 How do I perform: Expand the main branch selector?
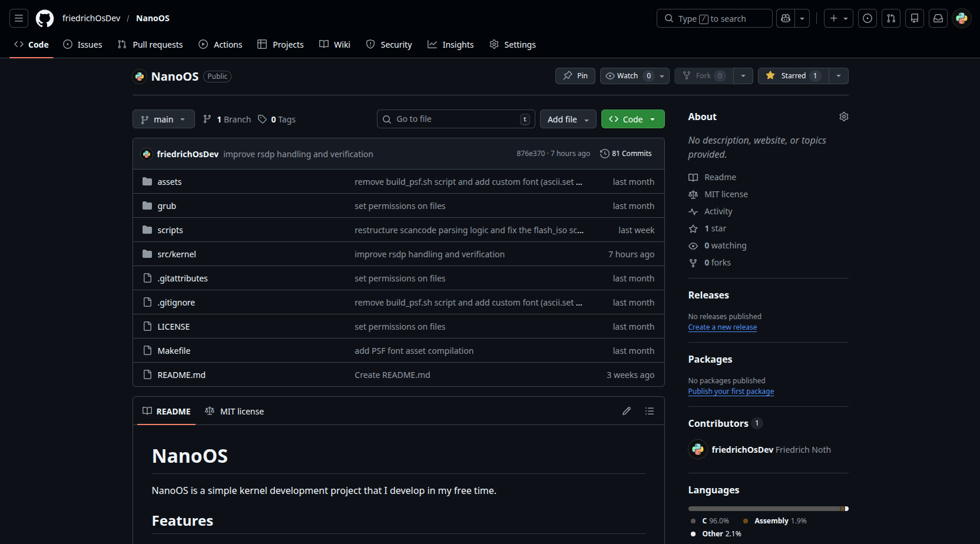tap(164, 120)
